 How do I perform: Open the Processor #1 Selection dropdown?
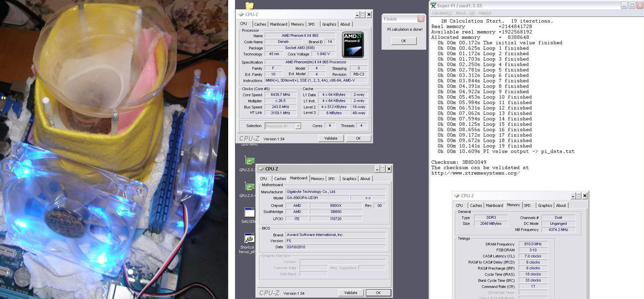298,126
